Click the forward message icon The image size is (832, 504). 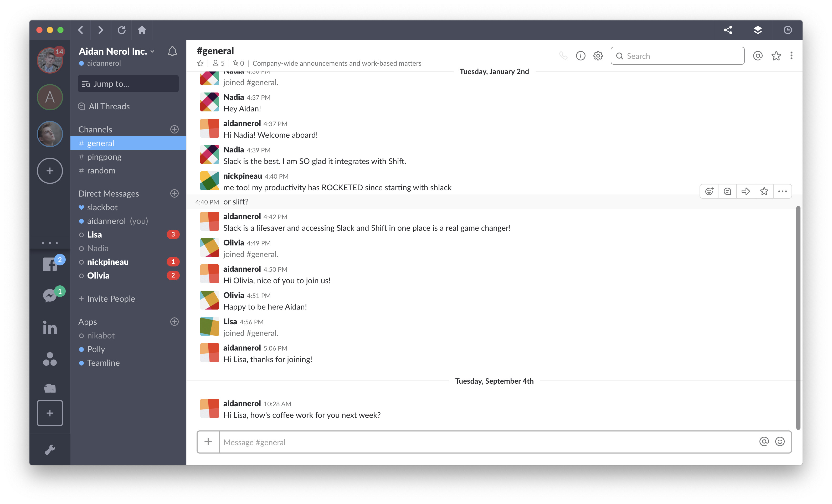click(745, 191)
